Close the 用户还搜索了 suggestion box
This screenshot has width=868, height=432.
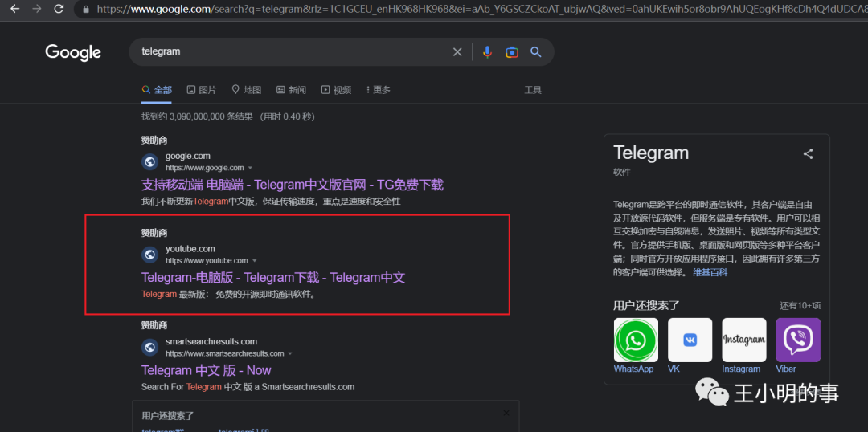point(506,413)
